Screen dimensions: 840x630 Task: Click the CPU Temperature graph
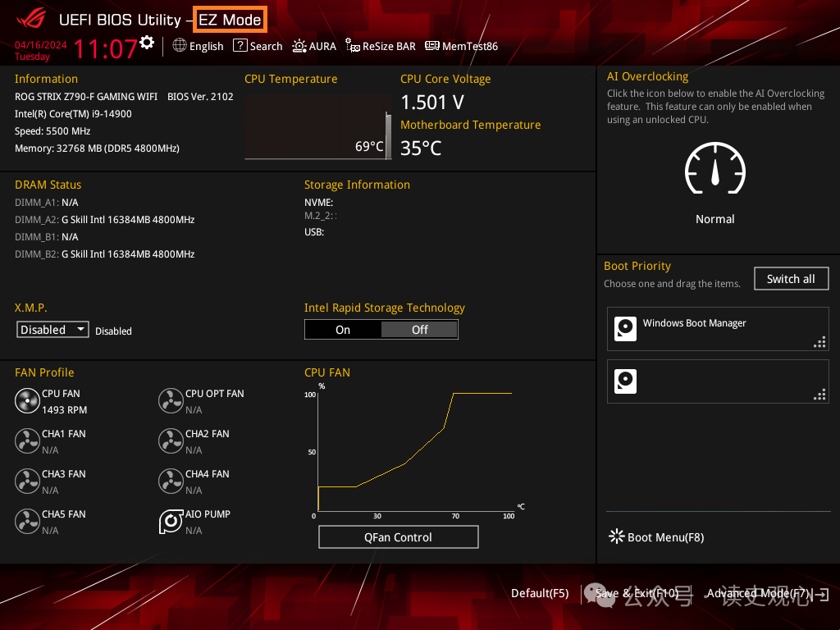click(x=318, y=127)
